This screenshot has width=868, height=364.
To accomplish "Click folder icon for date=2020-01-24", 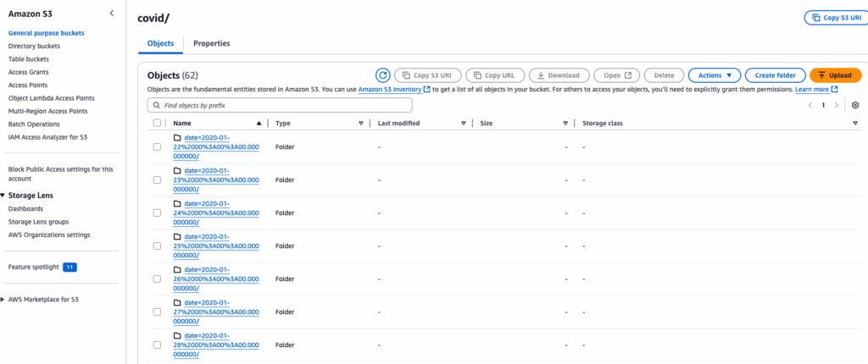I will (x=177, y=203).
